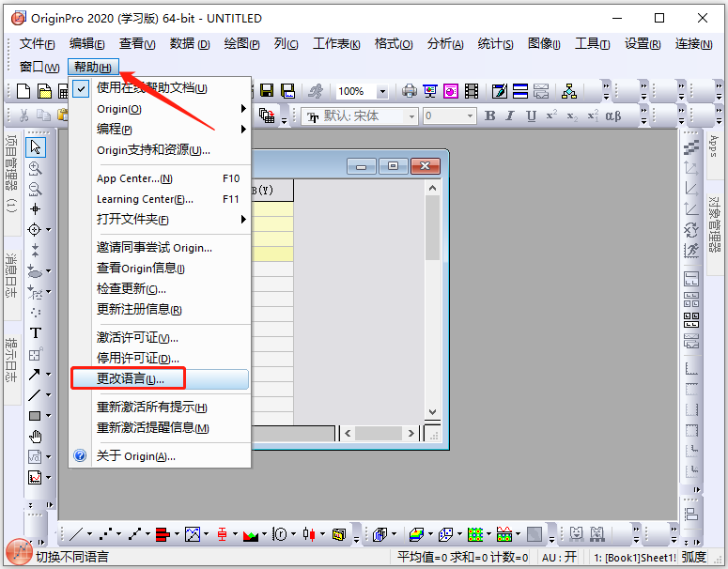
Task: Click the worksheet vertical scrollbar down arrow
Action: point(432,411)
